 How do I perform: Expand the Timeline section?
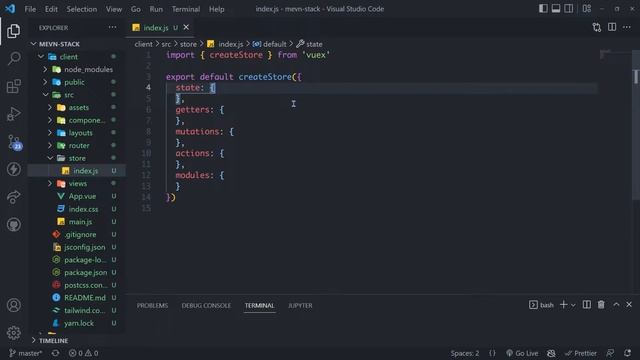tap(50, 340)
